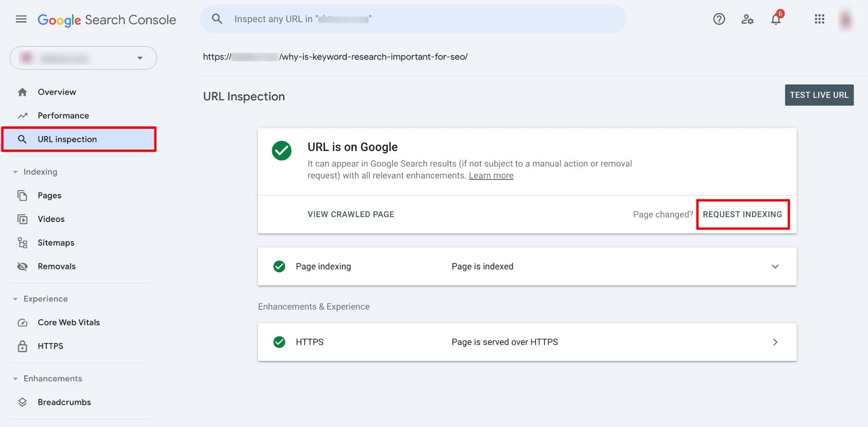Open Core Web Vitals report

pyautogui.click(x=69, y=323)
